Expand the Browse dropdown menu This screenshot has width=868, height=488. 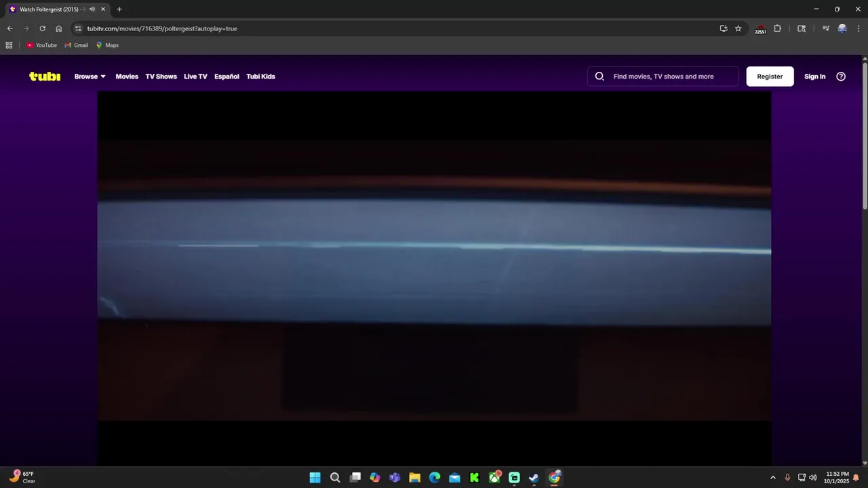[x=90, y=77]
